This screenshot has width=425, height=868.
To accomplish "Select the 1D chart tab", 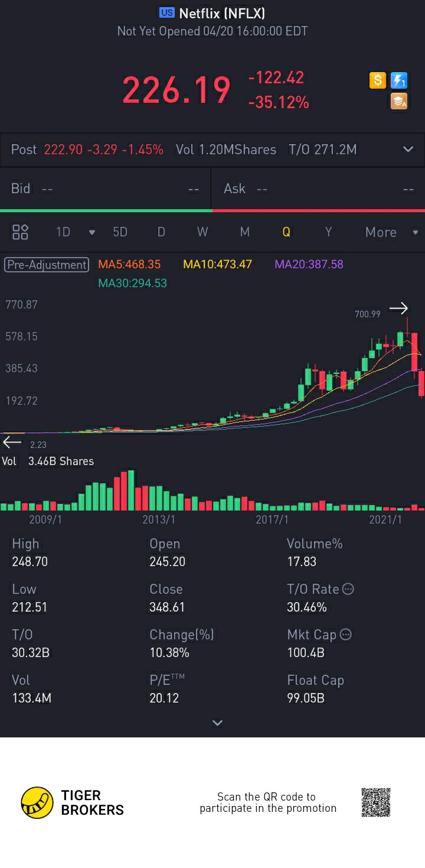I will pos(63,232).
